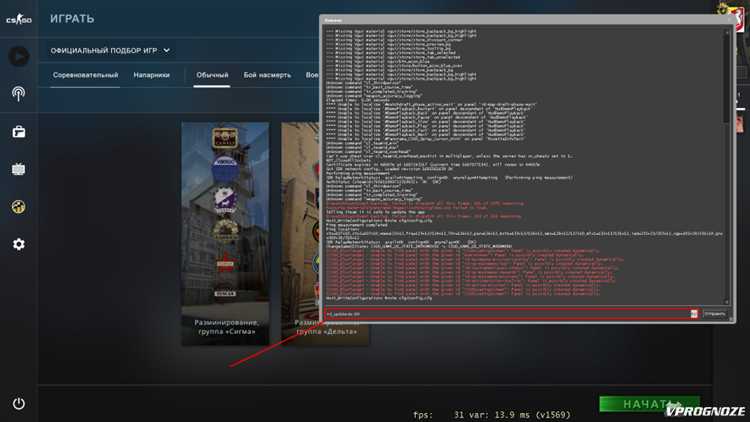Viewport: 750px width, 422px height.
Task: Click the console submit button
Action: (x=715, y=314)
